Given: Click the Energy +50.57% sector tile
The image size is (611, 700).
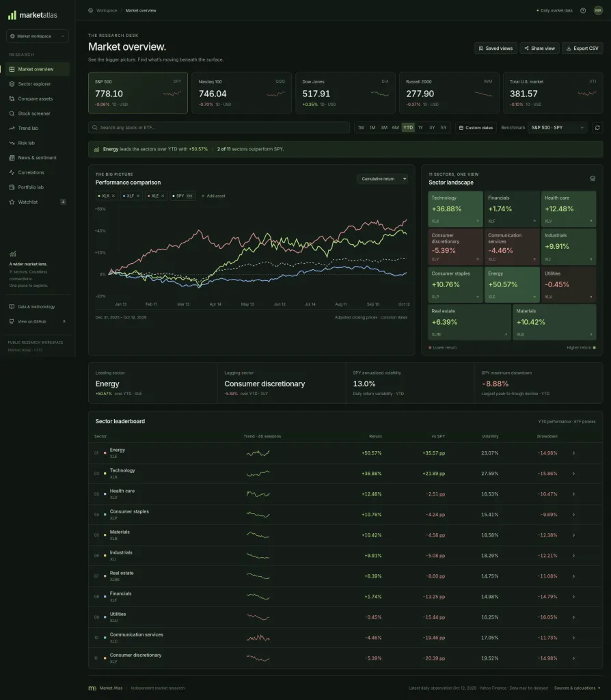Looking at the screenshot, I should (512, 284).
